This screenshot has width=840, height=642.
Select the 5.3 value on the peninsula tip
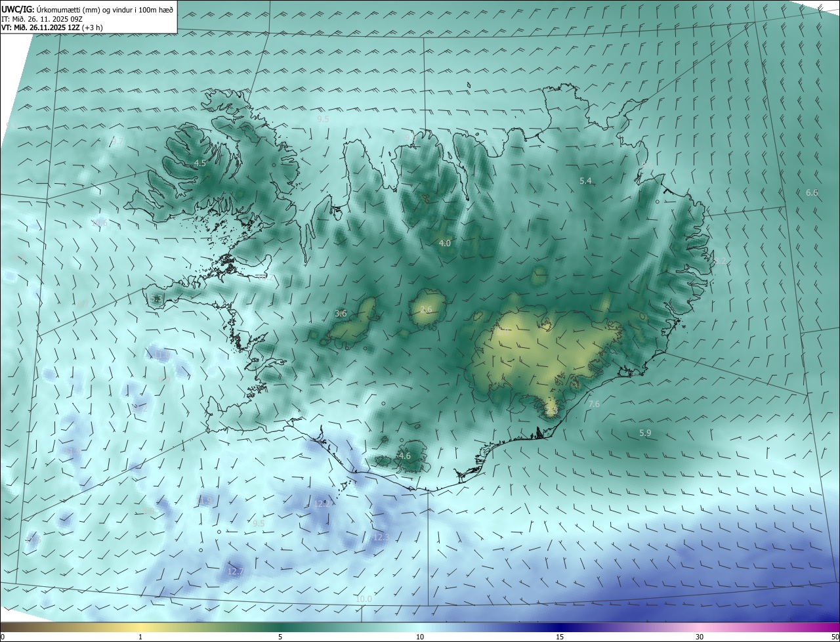[156, 299]
